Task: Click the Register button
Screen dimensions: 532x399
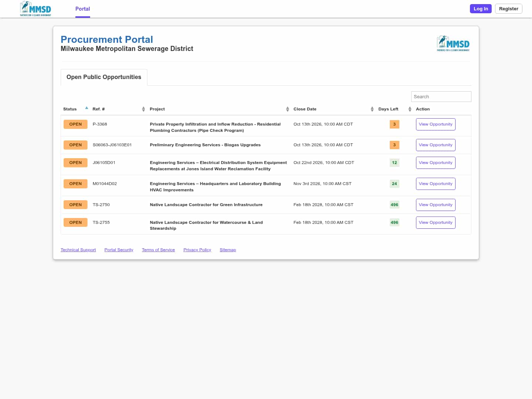Action: click(508, 9)
